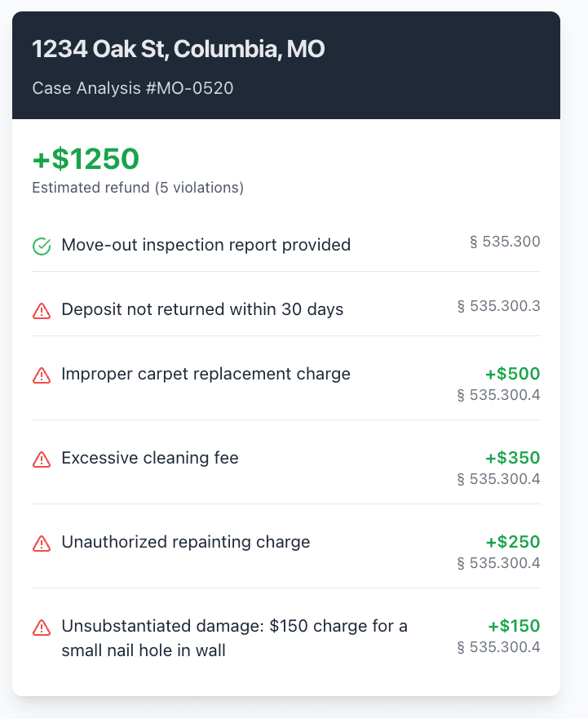Click warning triangle next to Deposit not returned

coord(42,311)
